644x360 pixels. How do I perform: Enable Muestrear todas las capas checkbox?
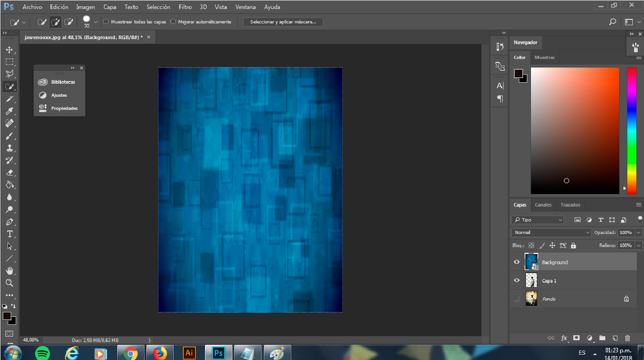point(106,22)
